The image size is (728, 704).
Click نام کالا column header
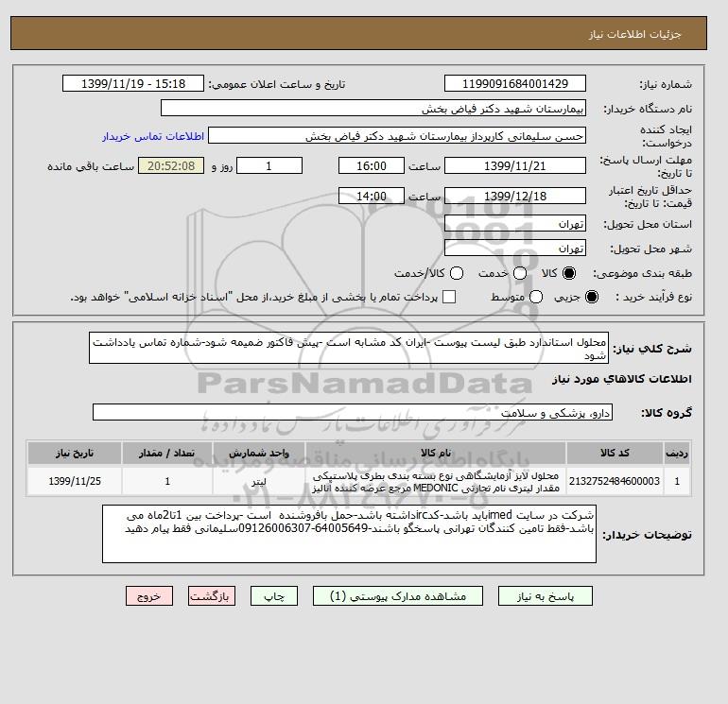tap(436, 453)
